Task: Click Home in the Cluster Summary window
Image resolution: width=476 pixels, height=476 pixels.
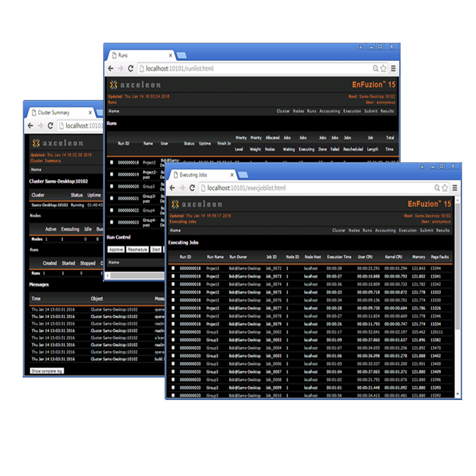Action: click(x=36, y=170)
